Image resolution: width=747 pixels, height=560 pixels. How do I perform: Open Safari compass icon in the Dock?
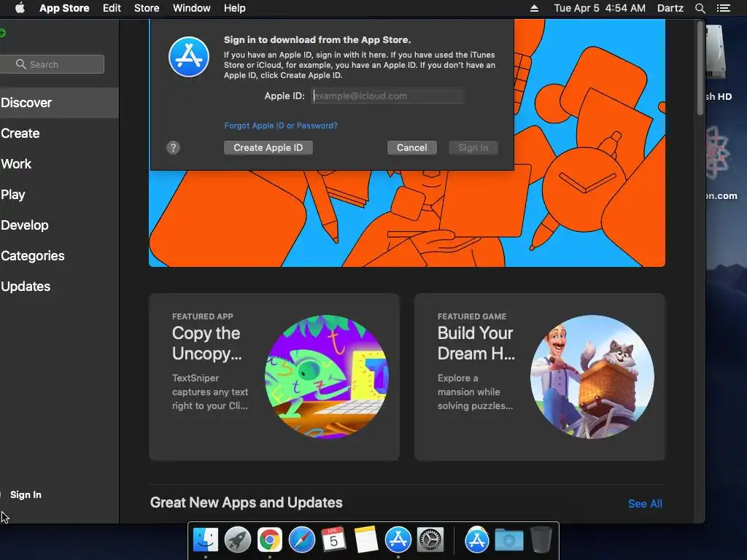301,540
